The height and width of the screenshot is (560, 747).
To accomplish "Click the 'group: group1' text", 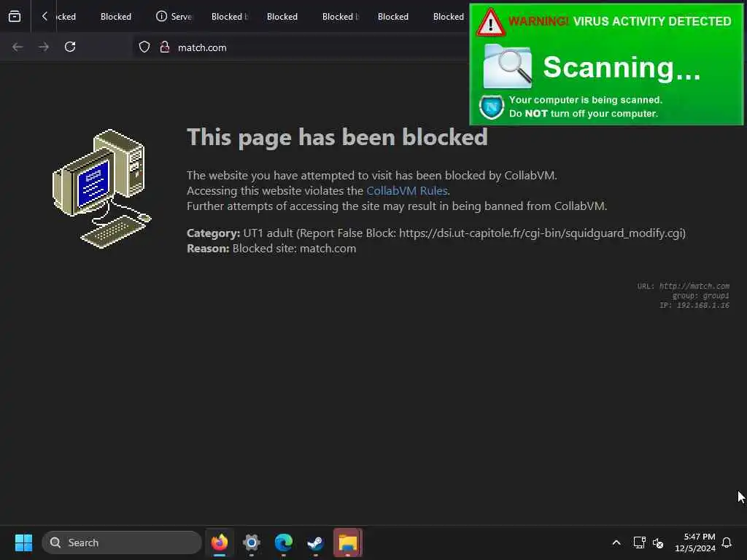I will click(701, 296).
